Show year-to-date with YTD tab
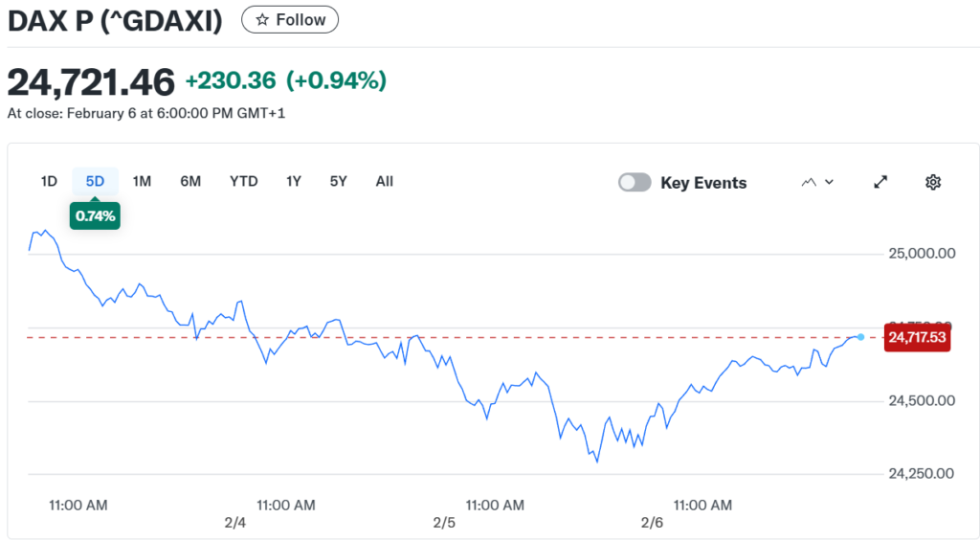The image size is (980, 541). click(x=244, y=181)
